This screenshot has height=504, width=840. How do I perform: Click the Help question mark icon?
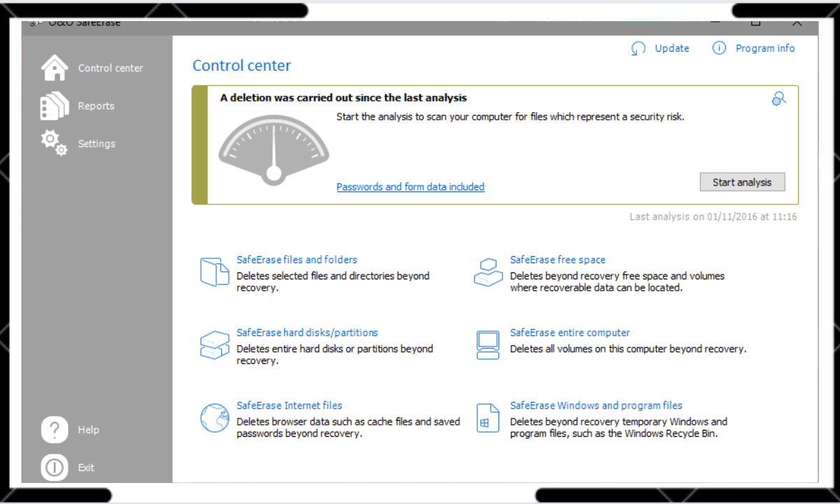point(55,430)
